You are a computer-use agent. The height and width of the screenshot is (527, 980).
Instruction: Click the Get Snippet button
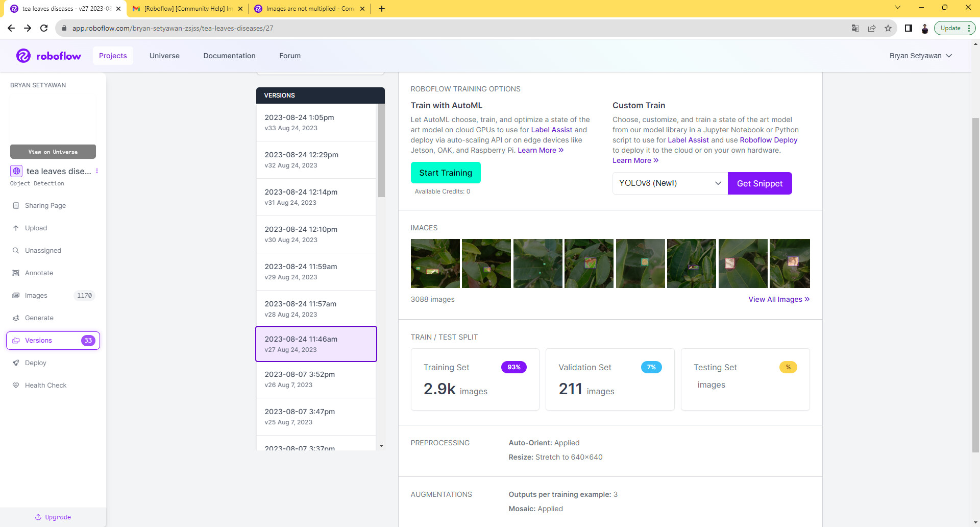point(759,183)
